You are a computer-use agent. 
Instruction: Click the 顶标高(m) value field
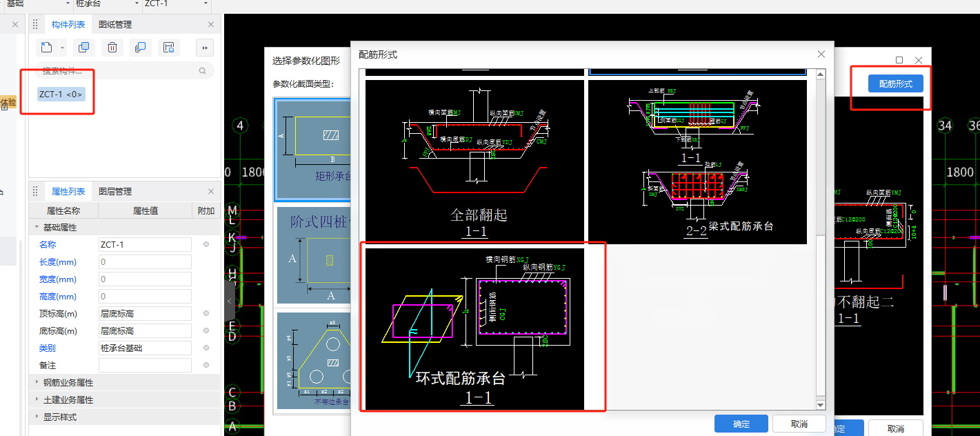[145, 313]
